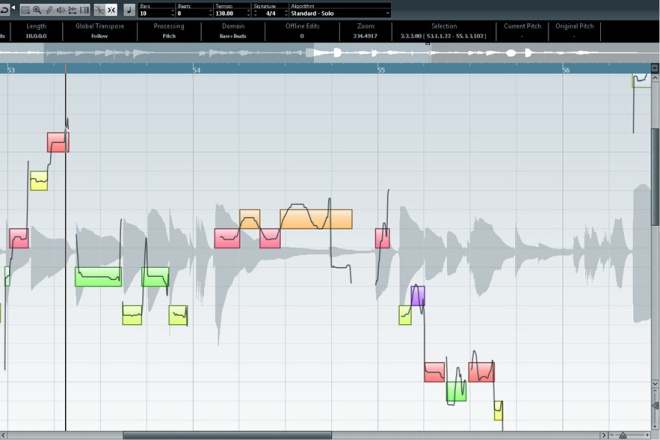Click bar 55 on the ruler
660x440 pixels.
pyautogui.click(x=381, y=69)
